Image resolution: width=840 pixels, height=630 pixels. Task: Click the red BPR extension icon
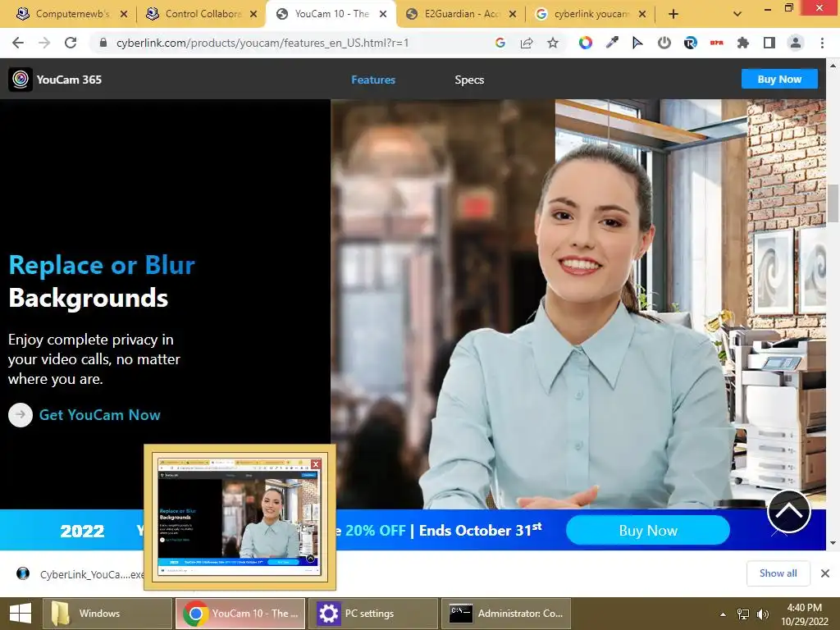(716, 43)
